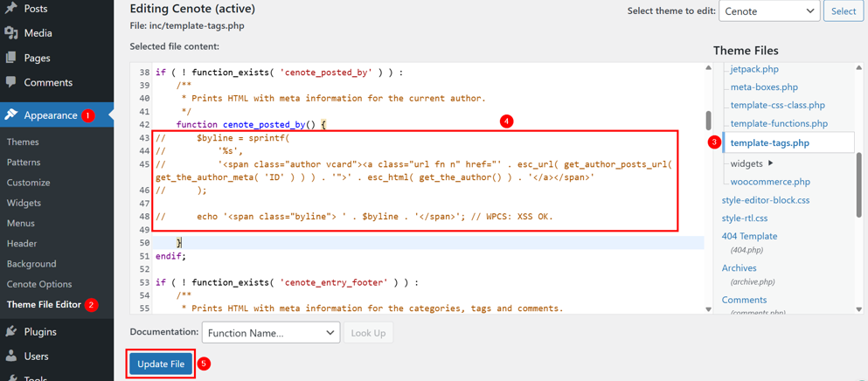Image resolution: width=868 pixels, height=381 pixels.
Task: Open the Archives template file
Action: [x=739, y=268]
